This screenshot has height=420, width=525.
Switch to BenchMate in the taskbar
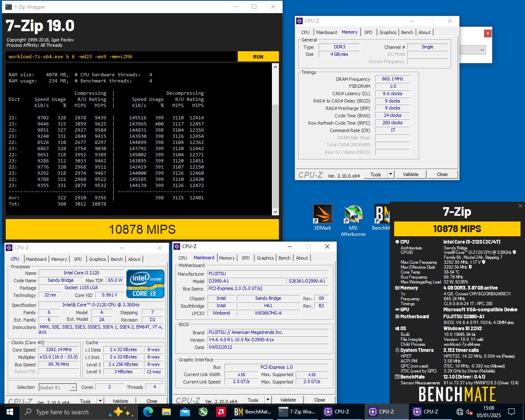click(253, 412)
